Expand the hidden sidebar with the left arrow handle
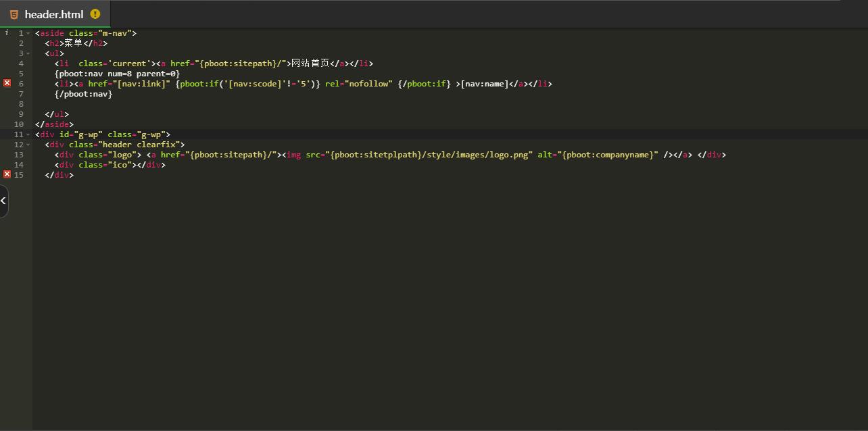The width and height of the screenshot is (868, 431). pyautogui.click(x=3, y=201)
